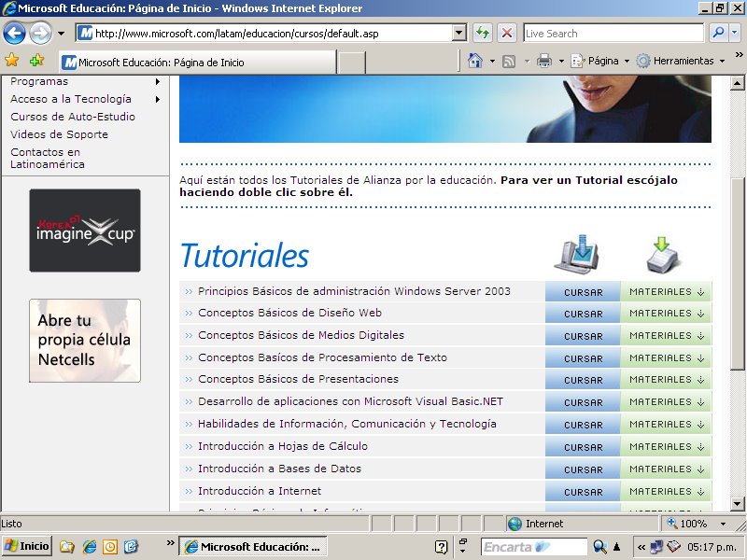Open the zoom level dropdown arrow
747x560 pixels.
[x=723, y=524]
